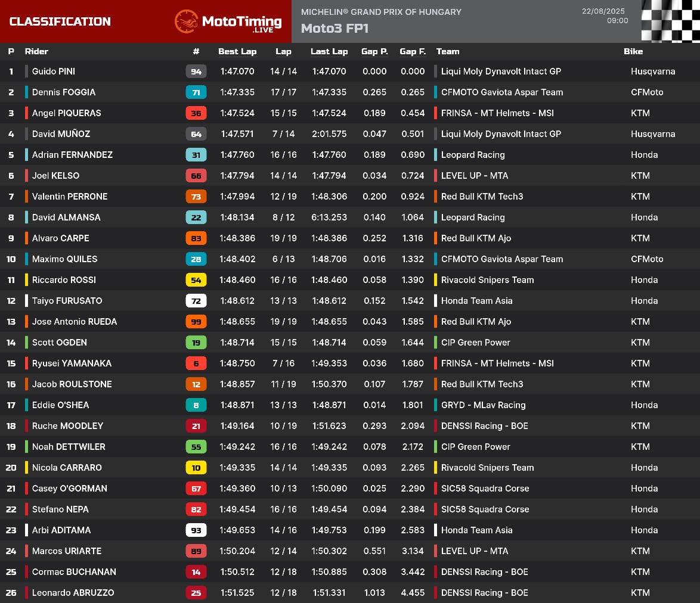Click David Almansa's last lap 6:13.253
700x603 pixels.
click(x=329, y=217)
